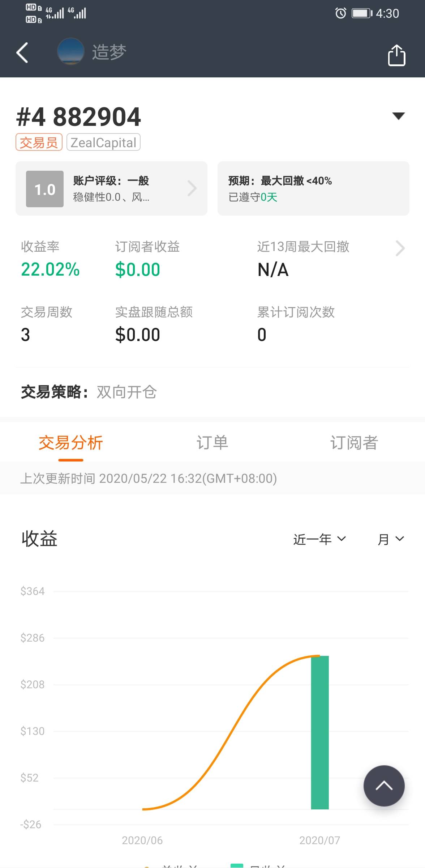The width and height of the screenshot is (425, 868).
Task: Open the 近一年 time range dropdown
Action: (x=319, y=539)
